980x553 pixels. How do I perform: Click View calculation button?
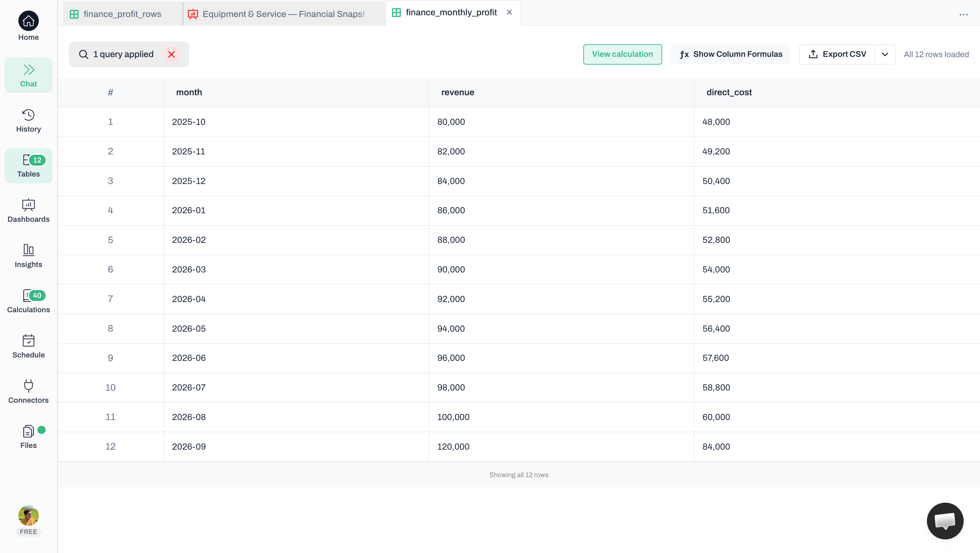tap(622, 54)
